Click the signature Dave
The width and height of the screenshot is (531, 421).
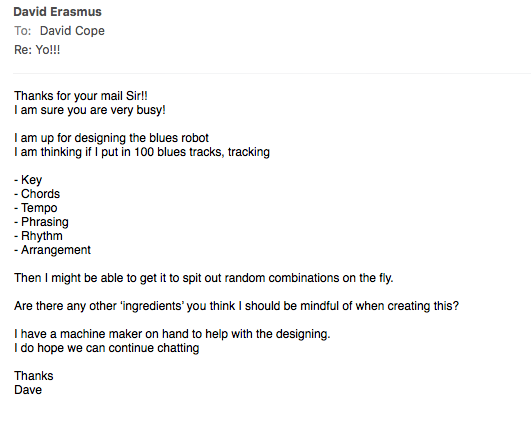click(28, 390)
